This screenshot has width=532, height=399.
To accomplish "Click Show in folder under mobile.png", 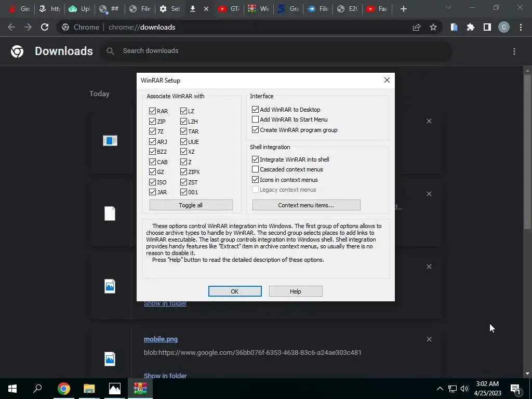I will tap(165, 376).
